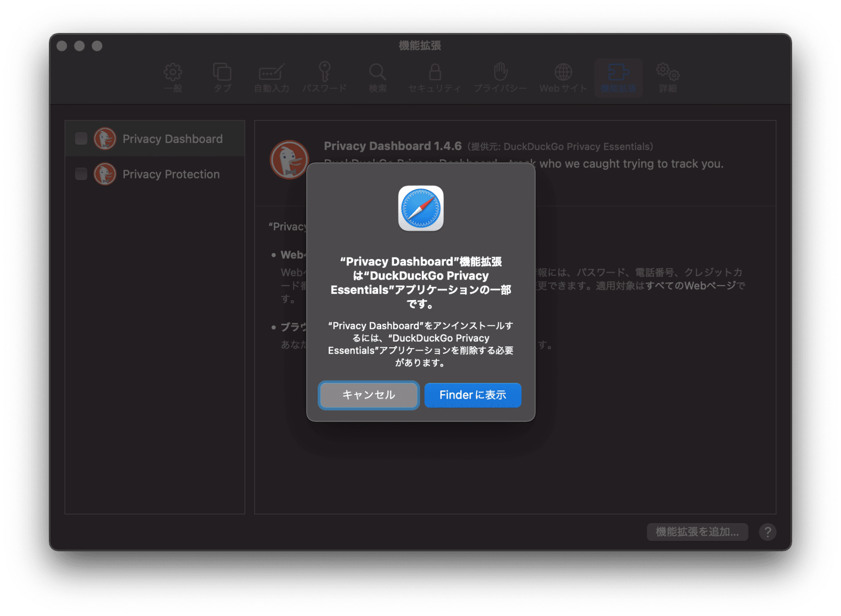The image size is (841, 616).
Task: Open the 検索 (Search) preferences tab
Action: [x=377, y=78]
